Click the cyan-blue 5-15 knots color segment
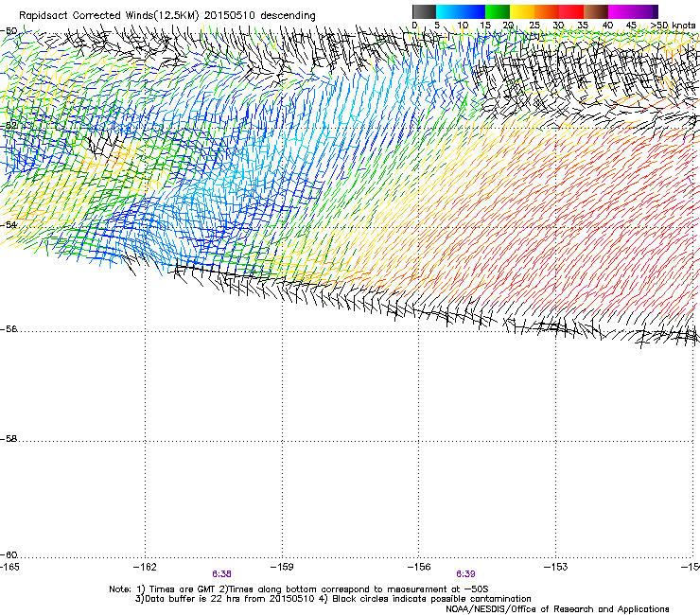The width and height of the screenshot is (700, 615). coord(461,11)
